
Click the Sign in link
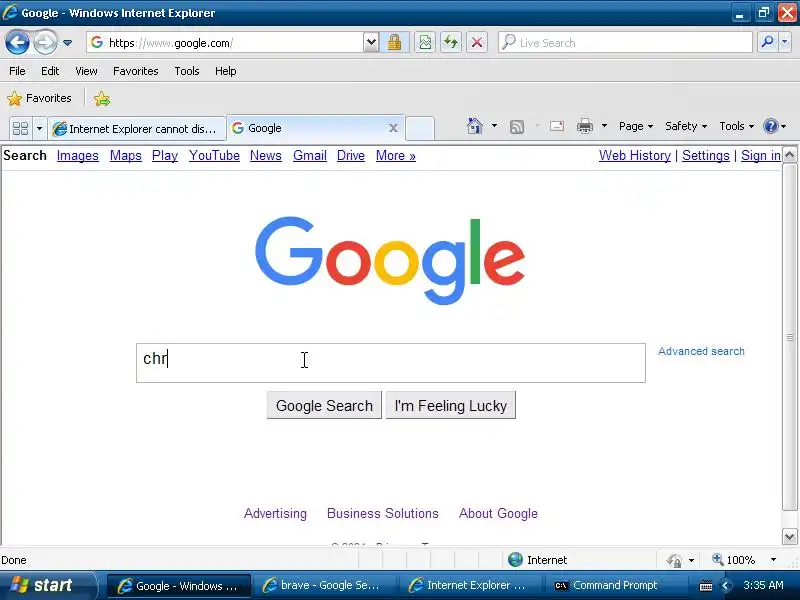click(761, 156)
